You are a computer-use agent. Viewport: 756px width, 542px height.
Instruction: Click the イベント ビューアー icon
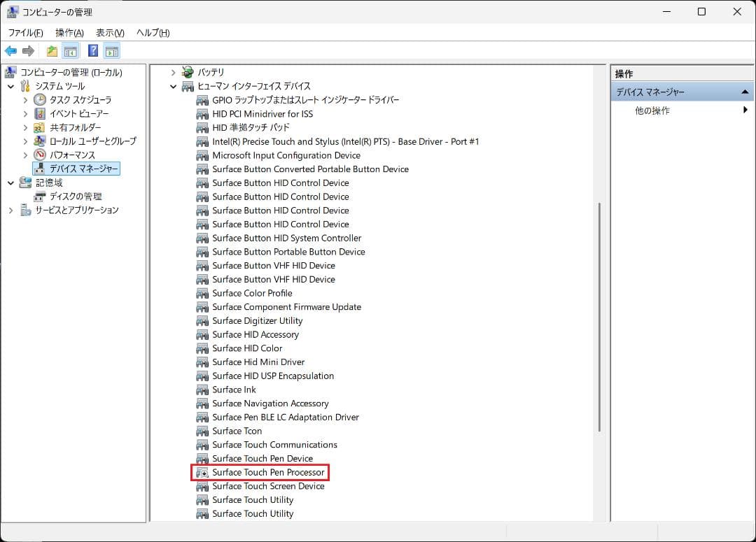pos(39,114)
